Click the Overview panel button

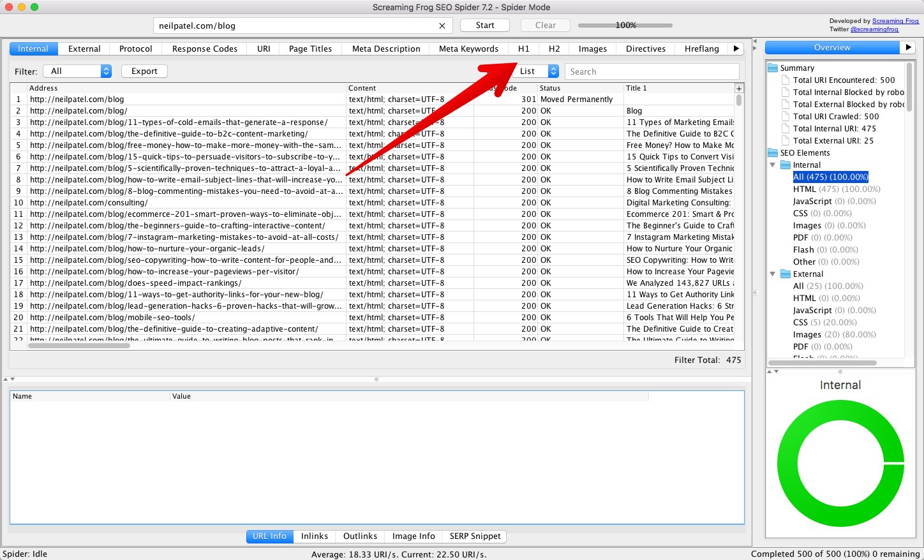tap(832, 47)
